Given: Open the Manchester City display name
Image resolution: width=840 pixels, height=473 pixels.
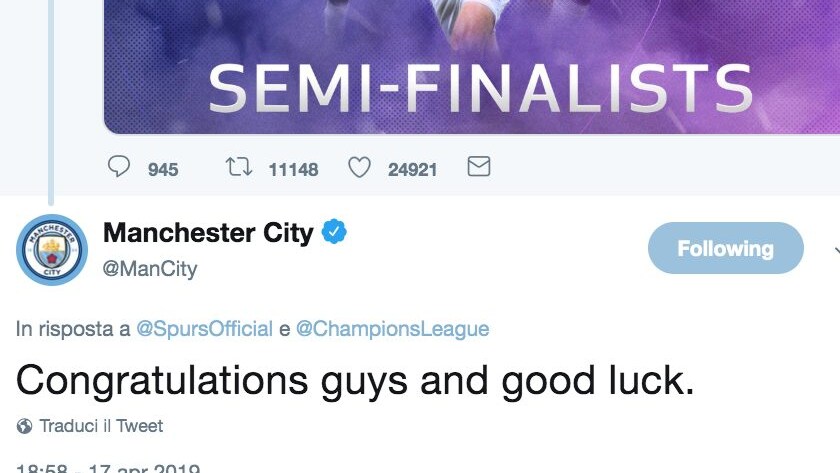Looking at the screenshot, I should (x=208, y=232).
